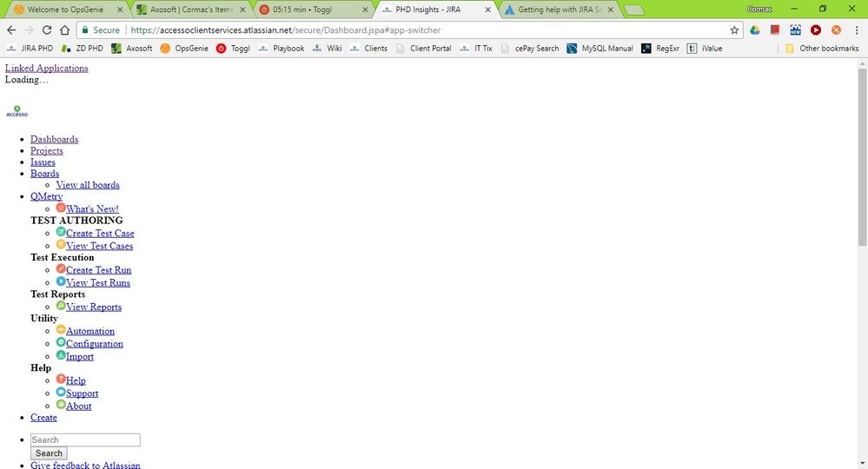
Task: Open a new browser tab
Action: [x=633, y=10]
